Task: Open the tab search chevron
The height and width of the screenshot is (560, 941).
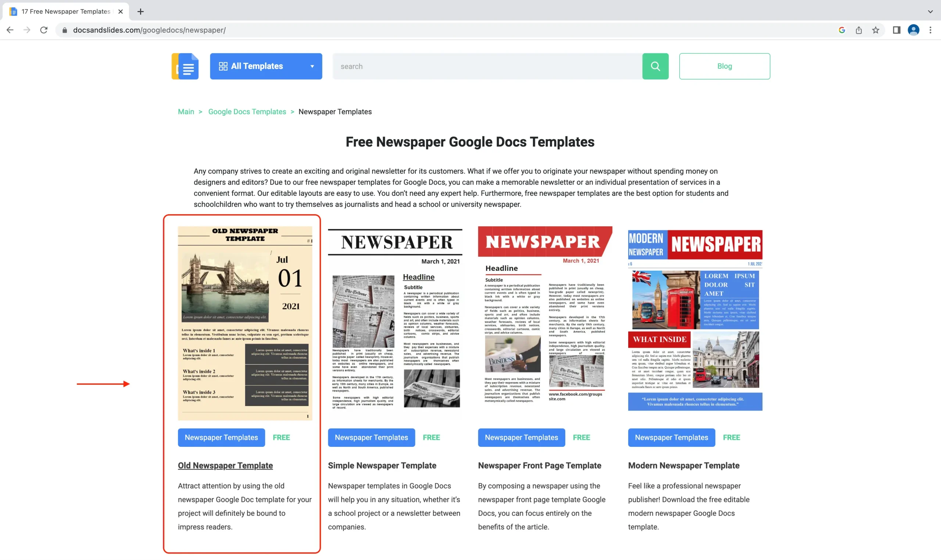Action: tap(930, 11)
